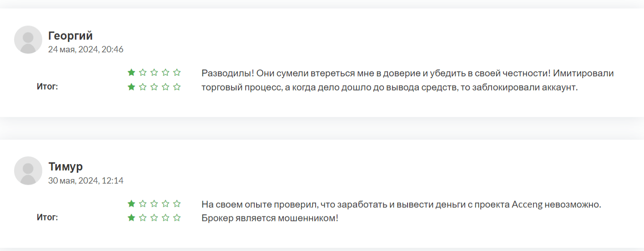
Task: Click the reviewer name Георгий
Action: [70, 35]
